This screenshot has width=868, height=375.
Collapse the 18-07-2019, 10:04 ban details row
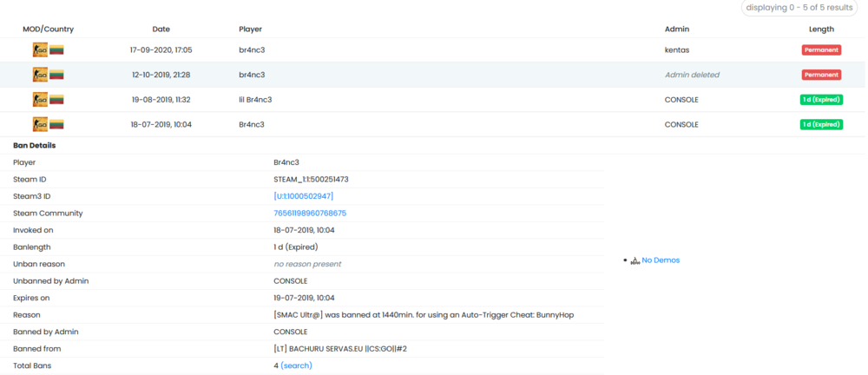point(432,124)
